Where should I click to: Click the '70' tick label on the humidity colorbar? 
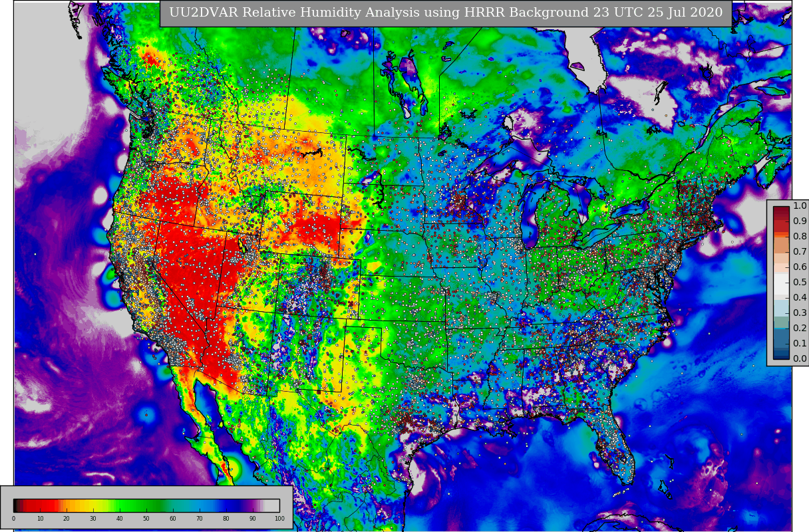coord(200,519)
